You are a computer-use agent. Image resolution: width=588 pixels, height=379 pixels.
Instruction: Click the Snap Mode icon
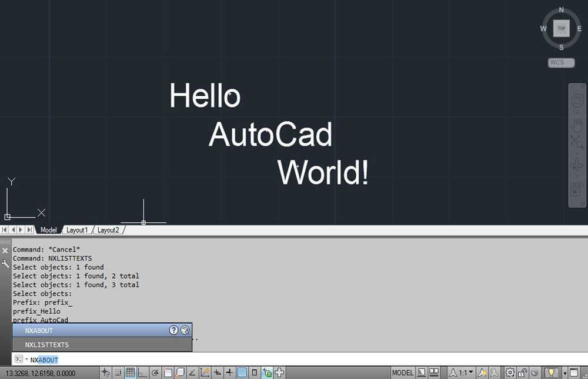(117, 372)
